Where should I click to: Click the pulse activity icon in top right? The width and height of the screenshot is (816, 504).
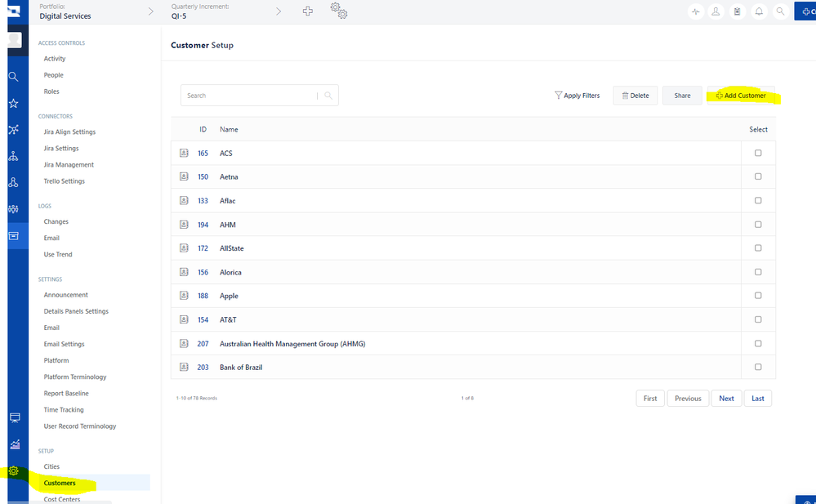click(x=696, y=11)
